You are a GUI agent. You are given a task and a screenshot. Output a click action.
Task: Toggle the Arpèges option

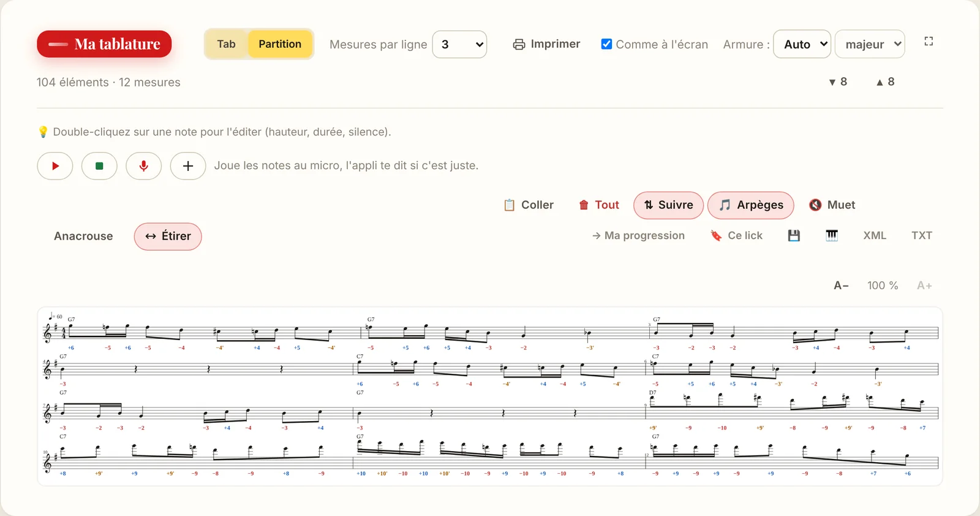751,205
